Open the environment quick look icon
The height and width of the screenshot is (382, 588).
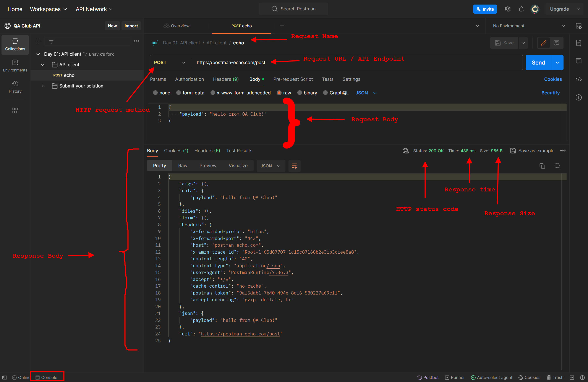(579, 26)
